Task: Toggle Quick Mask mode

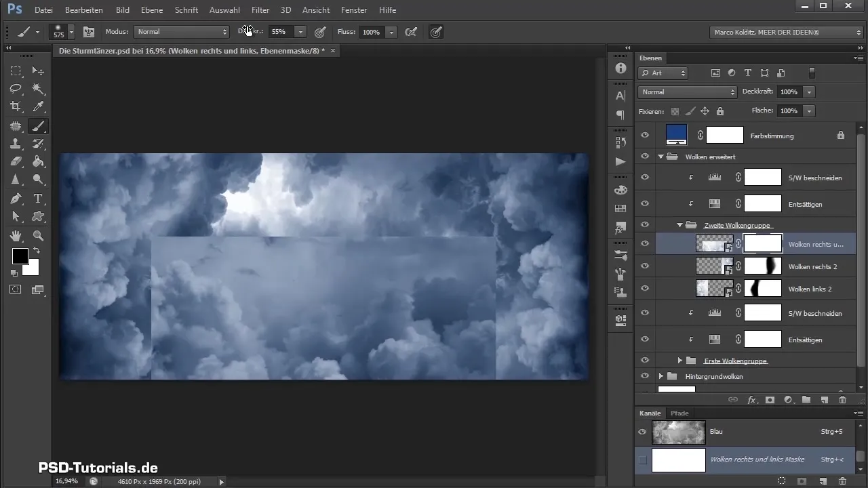Action: click(16, 289)
